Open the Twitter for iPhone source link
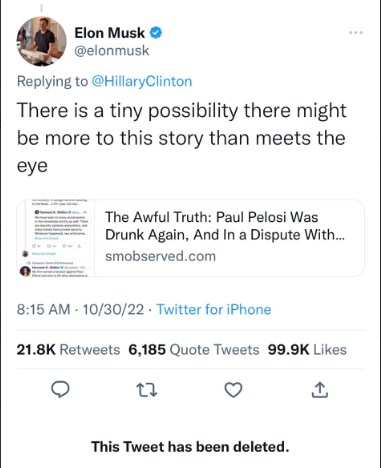The width and height of the screenshot is (381, 468). 214,309
